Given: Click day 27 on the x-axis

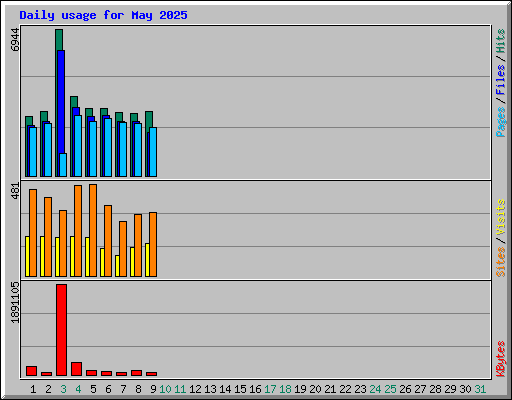Looking at the screenshot, I should (420, 389).
